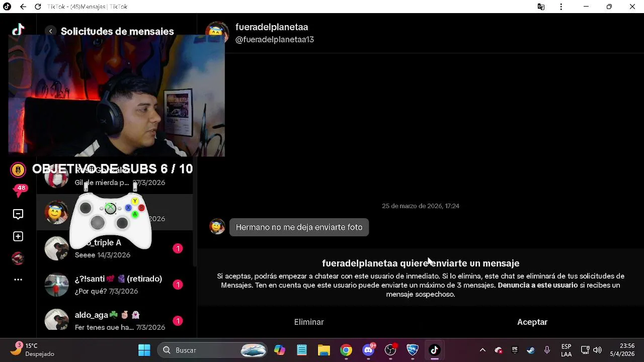Open Google Chrome from the taskbar

[x=346, y=350]
